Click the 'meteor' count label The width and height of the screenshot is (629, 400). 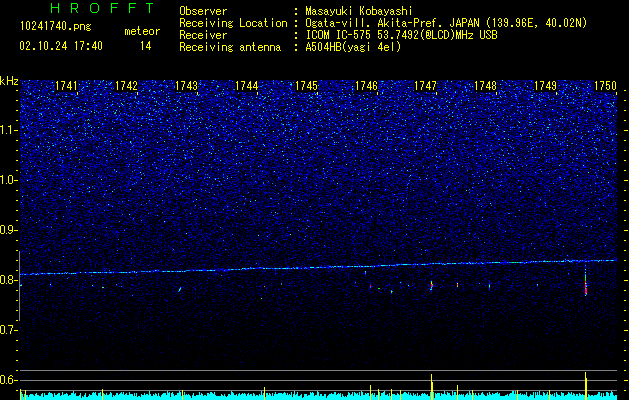tap(142, 31)
